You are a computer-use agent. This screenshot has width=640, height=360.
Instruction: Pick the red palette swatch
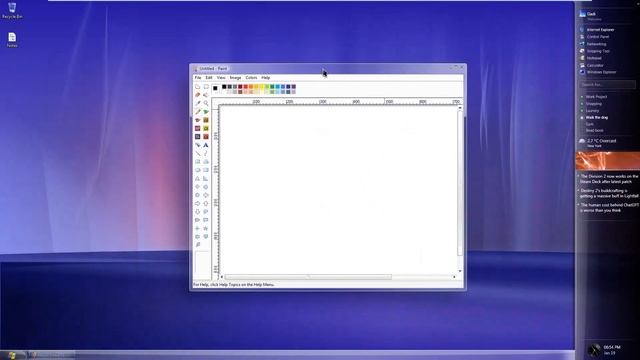(x=245, y=87)
